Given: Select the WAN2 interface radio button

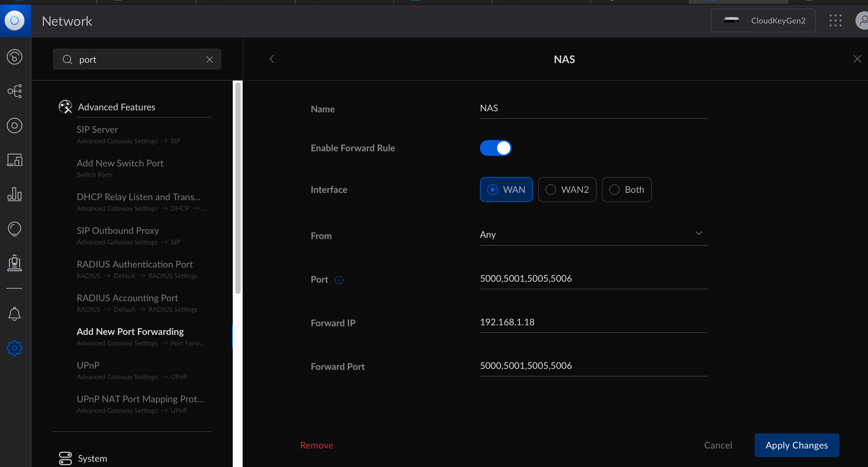Looking at the screenshot, I should click(567, 189).
